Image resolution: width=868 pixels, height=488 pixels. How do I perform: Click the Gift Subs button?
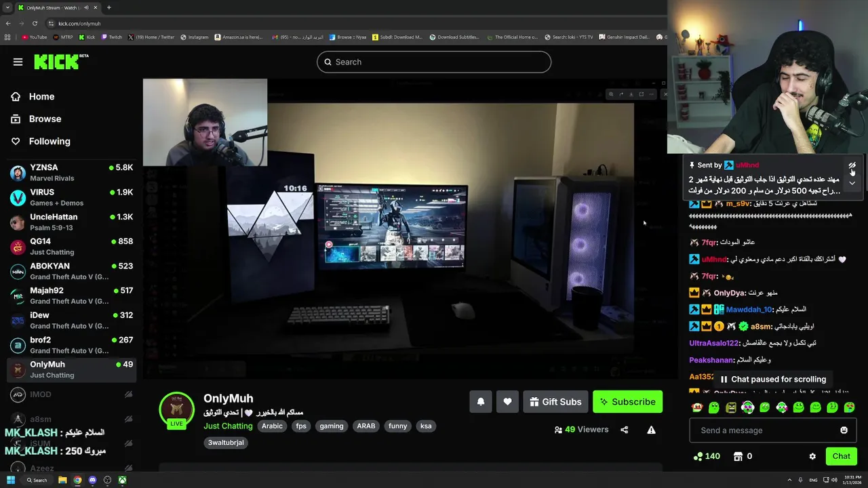tap(555, 401)
